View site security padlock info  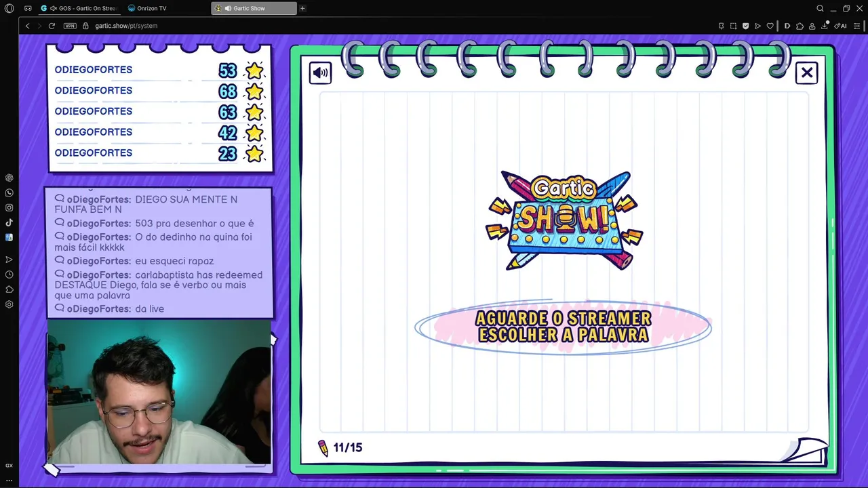[85, 26]
